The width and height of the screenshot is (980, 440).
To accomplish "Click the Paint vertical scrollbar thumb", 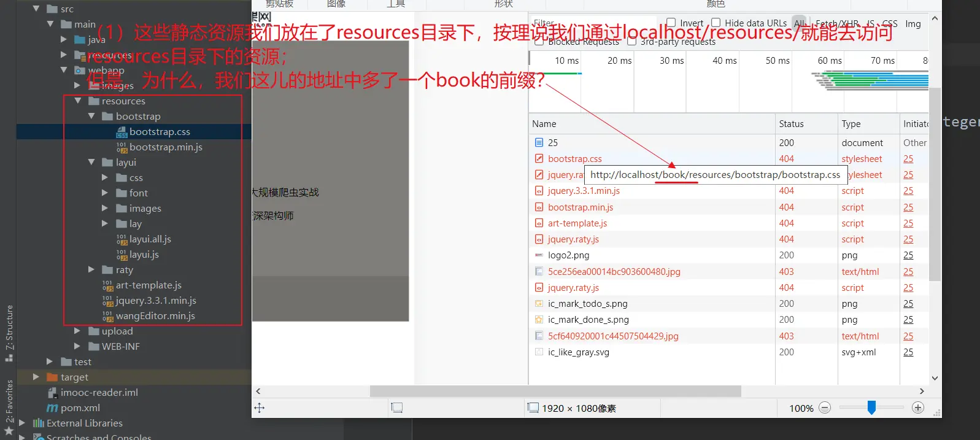I will (935, 184).
